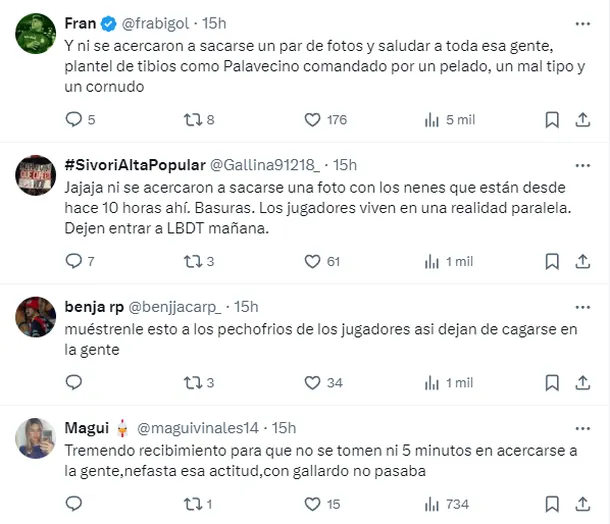Image resolution: width=610 pixels, height=524 pixels.
Task: Reply to Magui's tweet
Action: (73, 504)
